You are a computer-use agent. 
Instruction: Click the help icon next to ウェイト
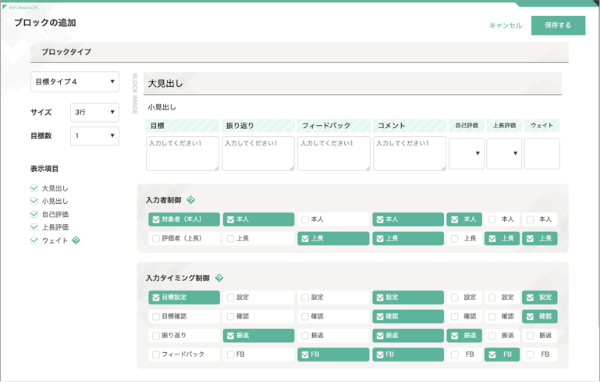(x=76, y=240)
